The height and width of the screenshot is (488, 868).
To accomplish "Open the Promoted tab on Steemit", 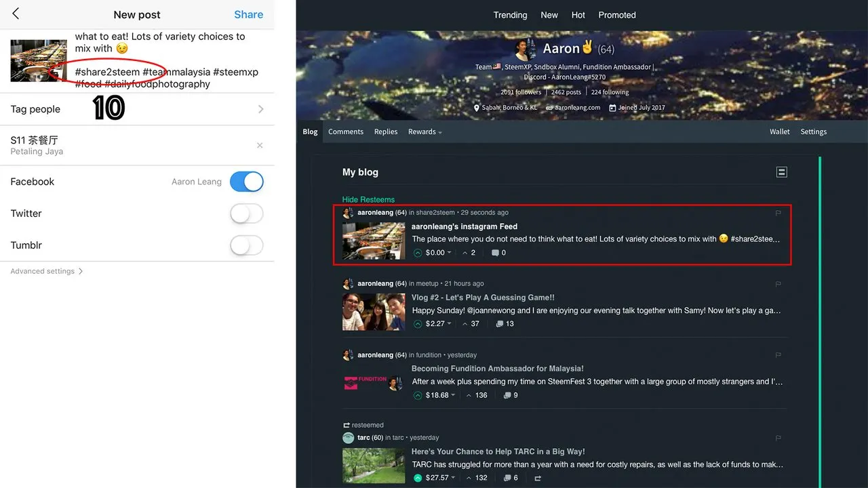I will pos(617,15).
